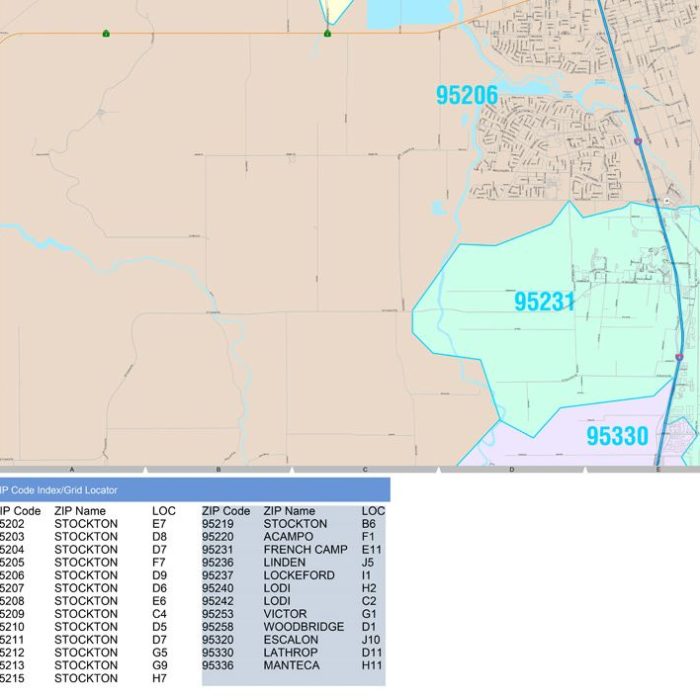Click the westernmost green route shield on orange road
This screenshot has width=700, height=700.
[x=106, y=33]
